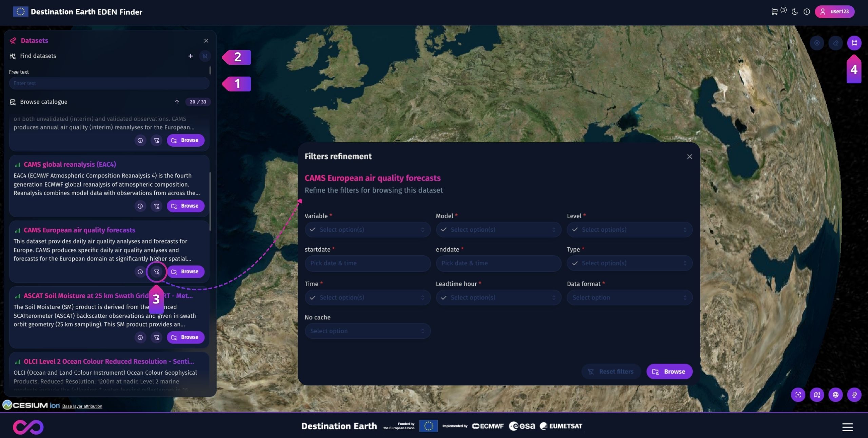Click Browse in Filters refinement dialog
The height and width of the screenshot is (438, 868).
click(669, 372)
